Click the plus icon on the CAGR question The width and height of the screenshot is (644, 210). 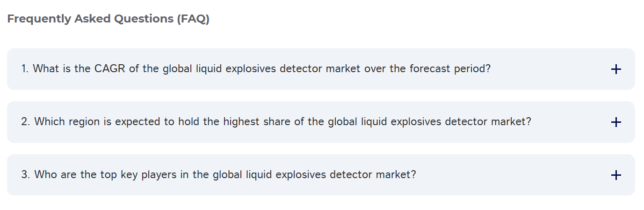pyautogui.click(x=616, y=69)
